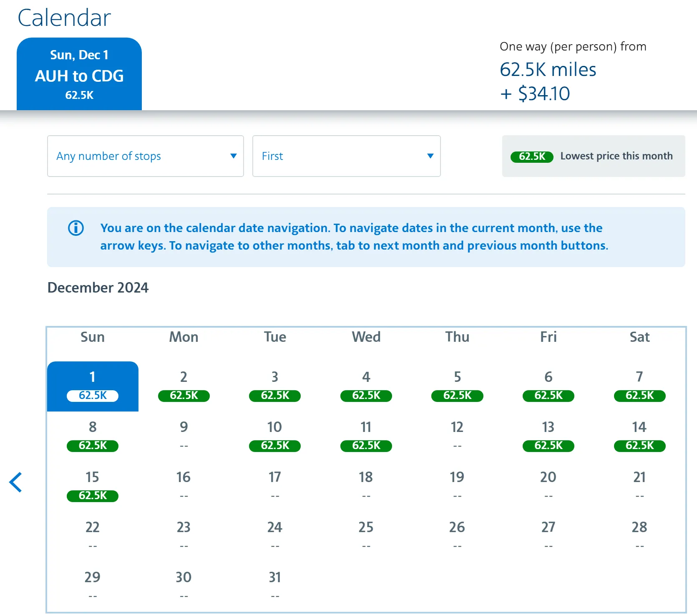This screenshot has width=697, height=616.
Task: Select Friday December 6 fare
Action: (x=548, y=386)
